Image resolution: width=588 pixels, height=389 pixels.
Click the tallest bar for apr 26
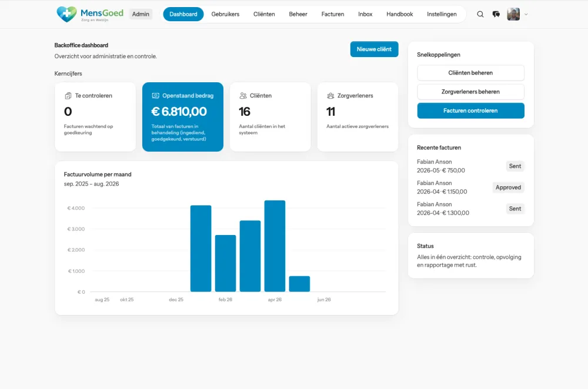pos(275,246)
